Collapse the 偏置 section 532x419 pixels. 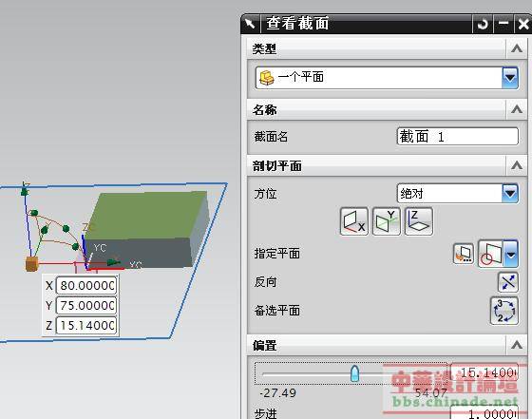[x=517, y=345]
